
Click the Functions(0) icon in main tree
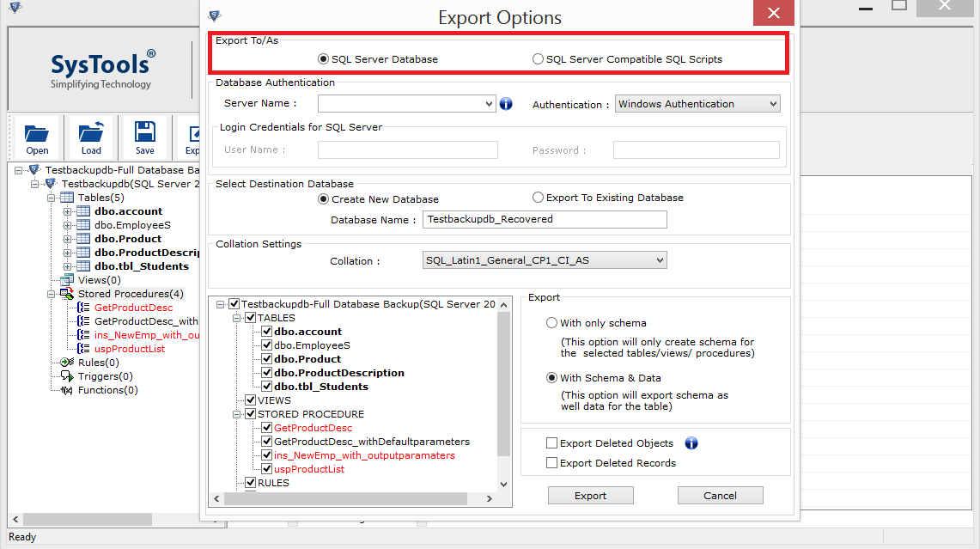click(x=67, y=390)
